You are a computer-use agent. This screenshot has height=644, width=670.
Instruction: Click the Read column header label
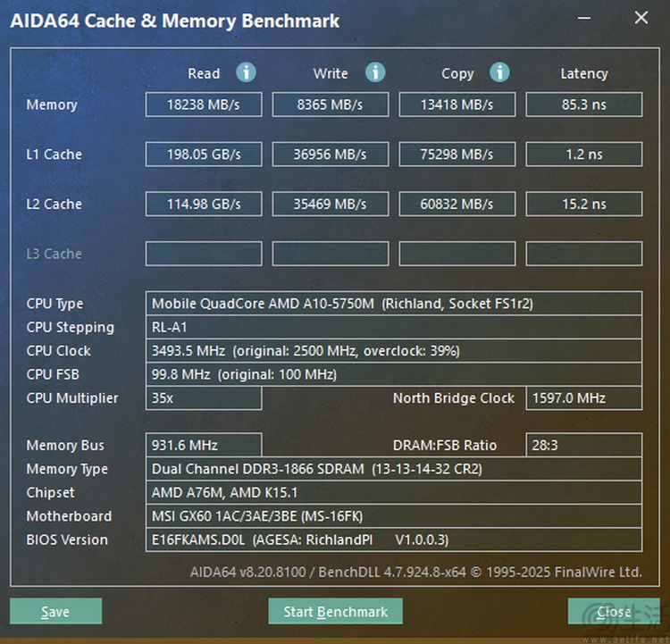tap(204, 73)
